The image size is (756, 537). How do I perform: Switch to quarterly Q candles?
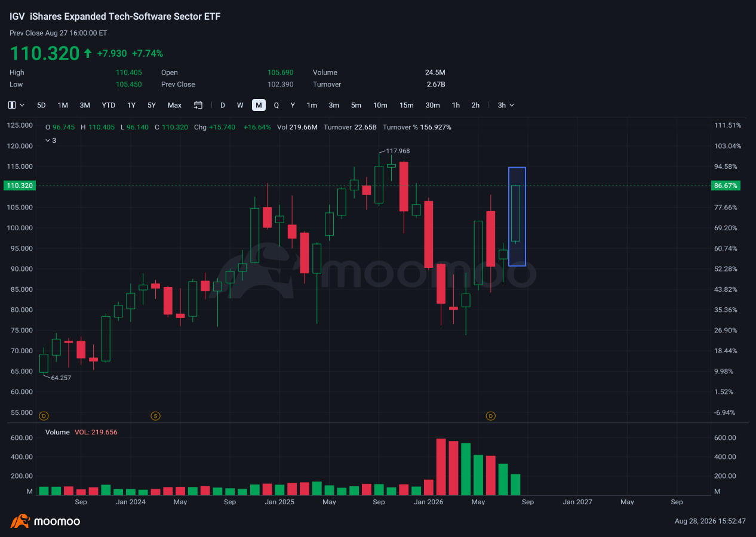coord(276,105)
